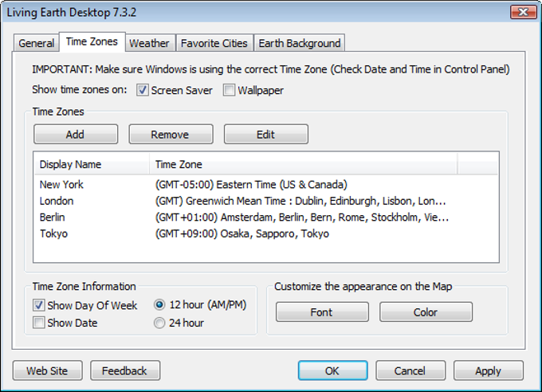Enable time zones on Wallpaper
Viewport: 542px width, 392px height.
coord(230,90)
